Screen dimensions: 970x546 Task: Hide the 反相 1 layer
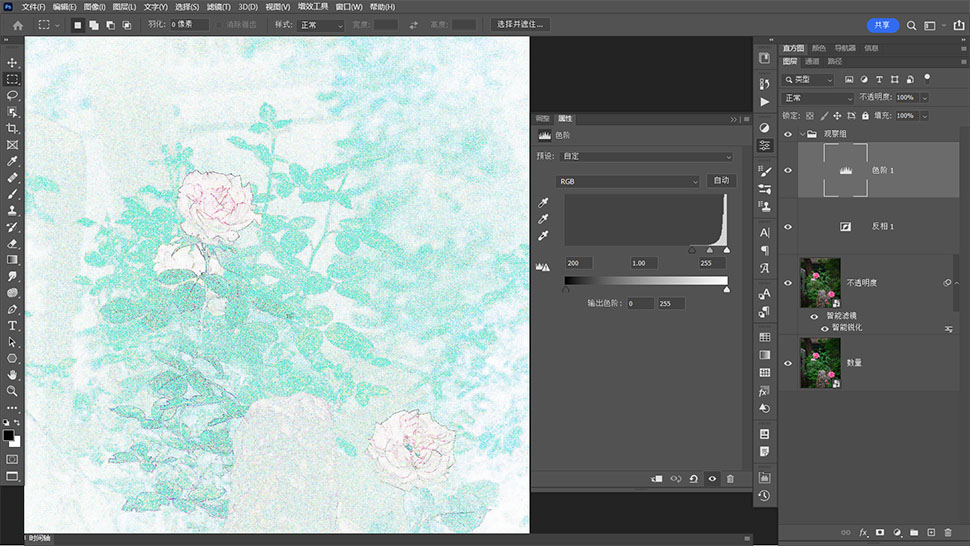point(788,227)
